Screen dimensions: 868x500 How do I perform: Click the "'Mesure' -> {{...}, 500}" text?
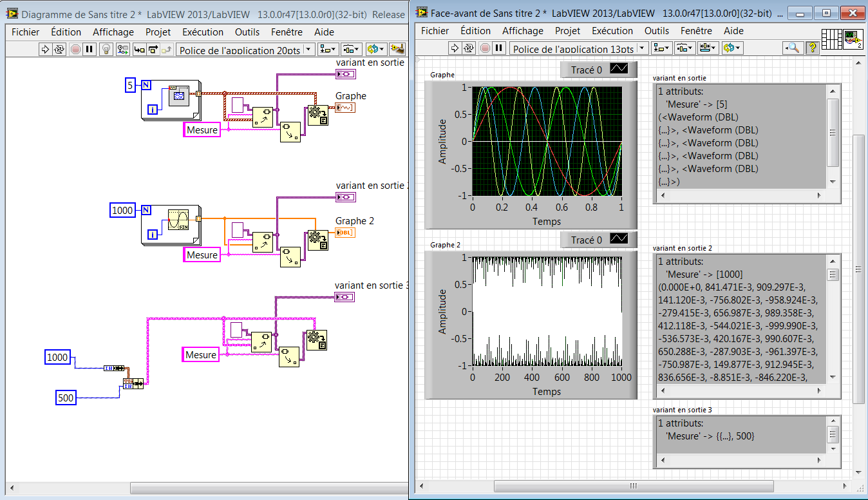pos(710,436)
